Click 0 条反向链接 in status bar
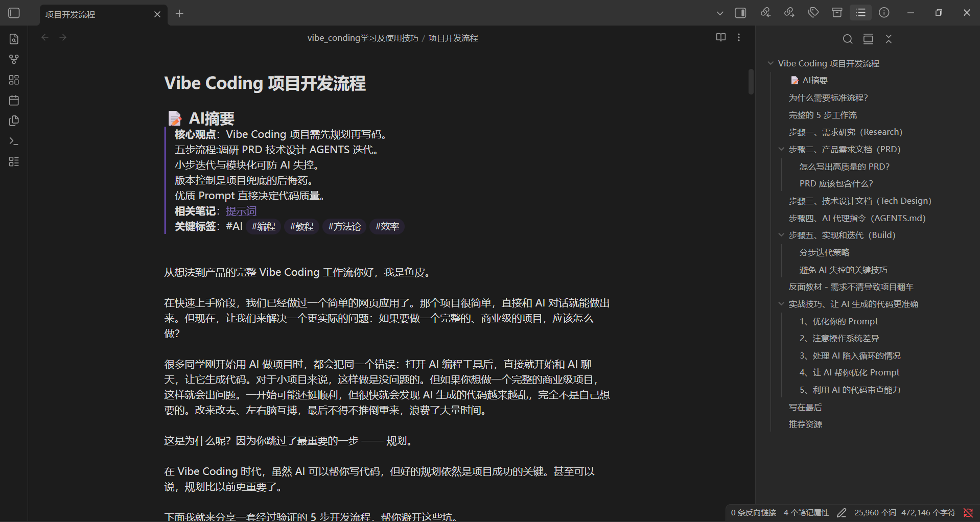The height and width of the screenshot is (522, 980). coord(754,512)
